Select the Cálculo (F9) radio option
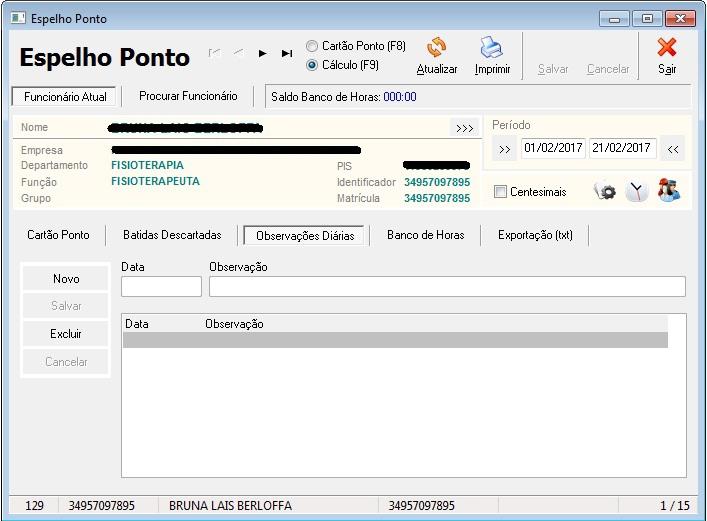 coord(312,65)
